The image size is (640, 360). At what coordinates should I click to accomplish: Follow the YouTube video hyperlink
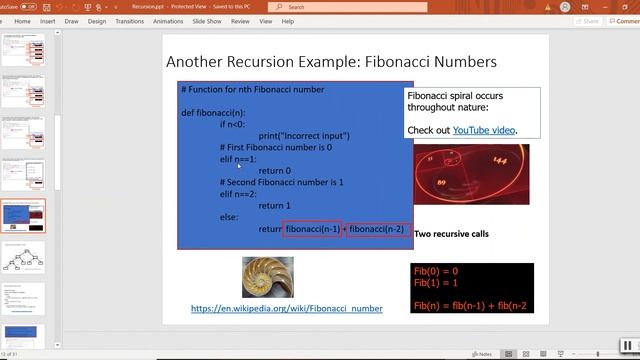point(484,130)
